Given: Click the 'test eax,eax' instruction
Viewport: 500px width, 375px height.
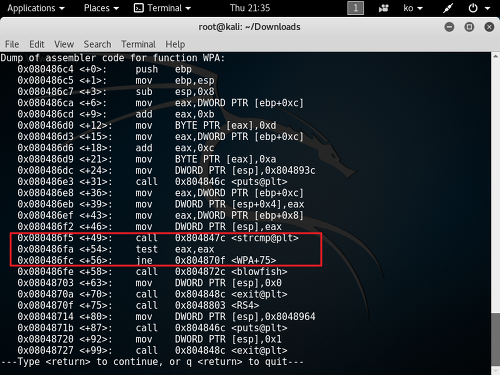Looking at the screenshot, I should click(x=175, y=249).
